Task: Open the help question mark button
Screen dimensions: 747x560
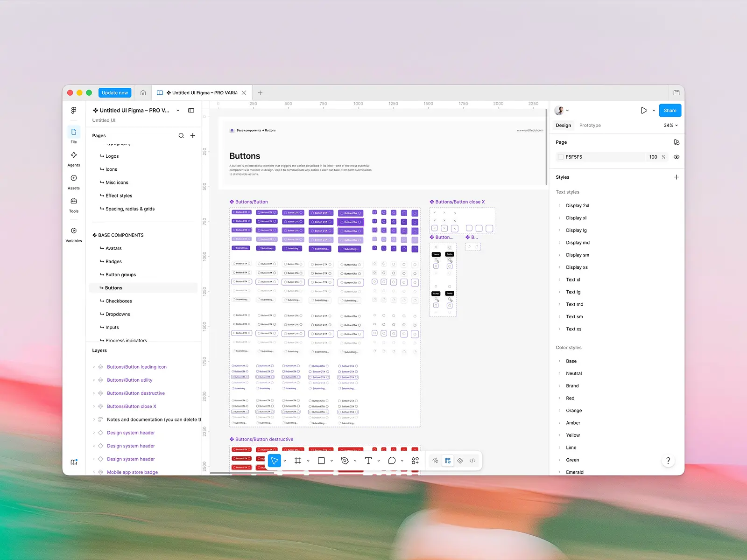Action: (668, 461)
